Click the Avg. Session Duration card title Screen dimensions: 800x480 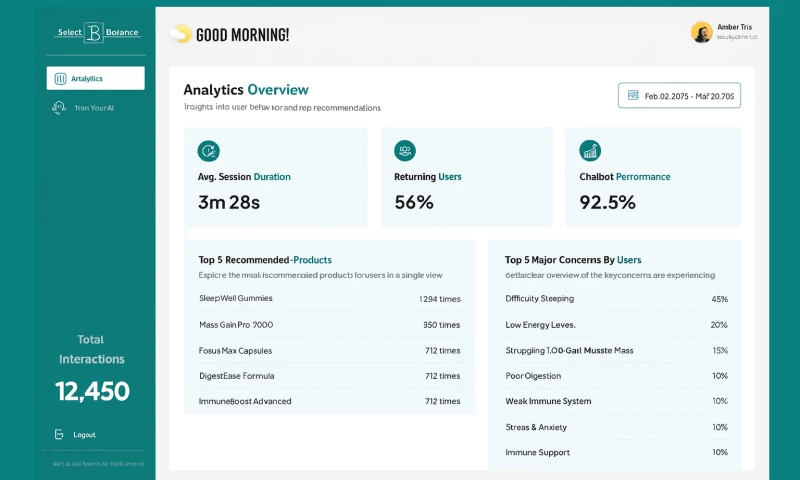(244, 177)
